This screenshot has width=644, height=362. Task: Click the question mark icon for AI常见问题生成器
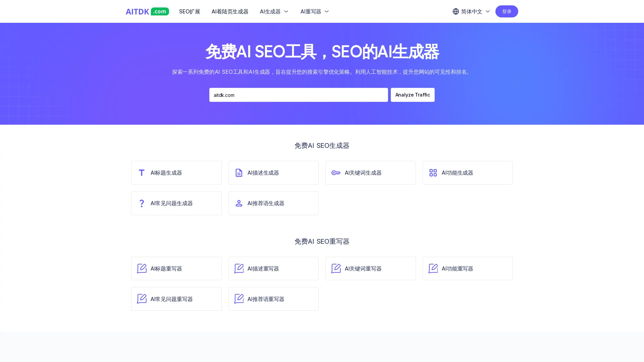[142, 203]
